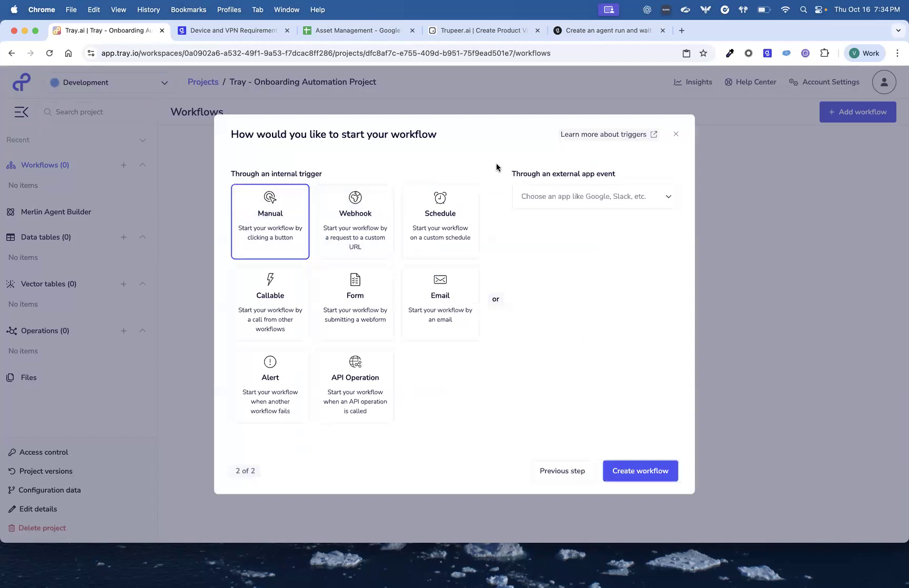Open the Insights panel
This screenshot has width=909, height=588.
click(x=693, y=82)
